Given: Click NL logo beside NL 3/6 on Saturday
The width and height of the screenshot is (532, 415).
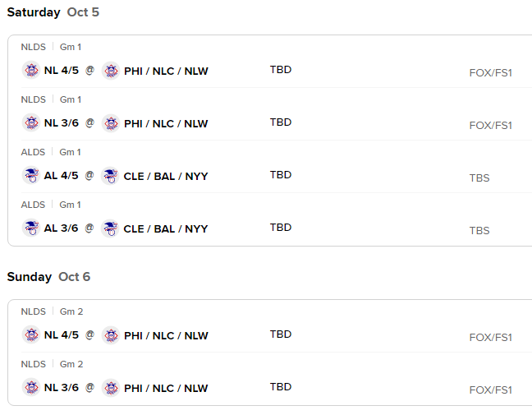Looking at the screenshot, I should coord(31,122).
